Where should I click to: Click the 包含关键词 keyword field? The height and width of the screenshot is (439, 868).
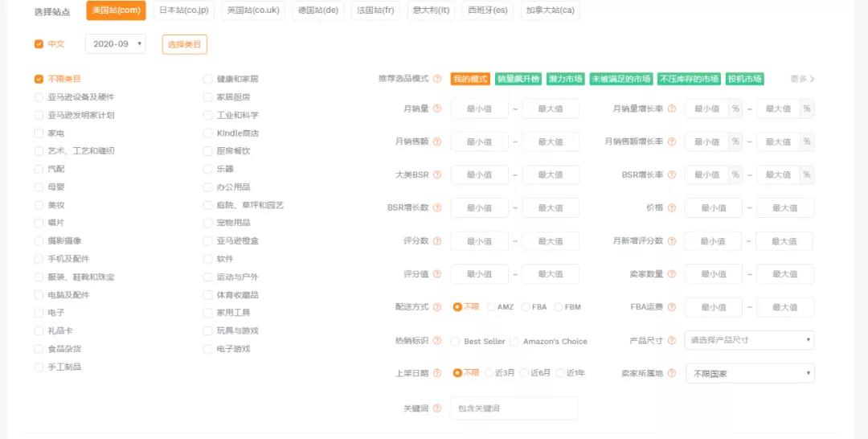point(514,408)
